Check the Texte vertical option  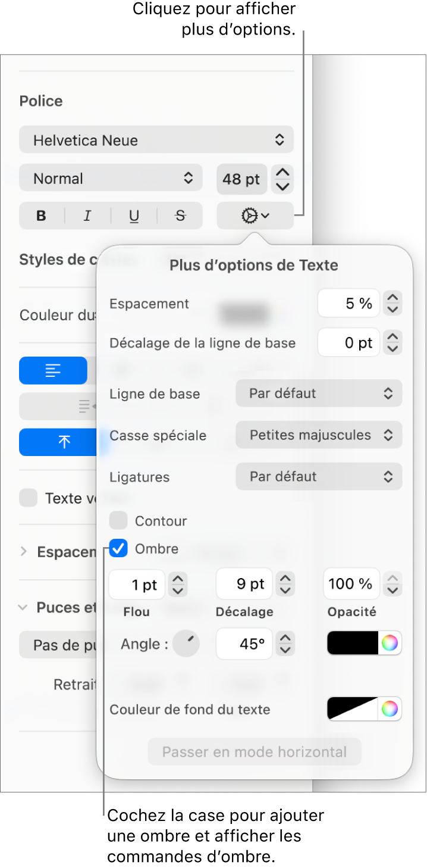[28, 498]
